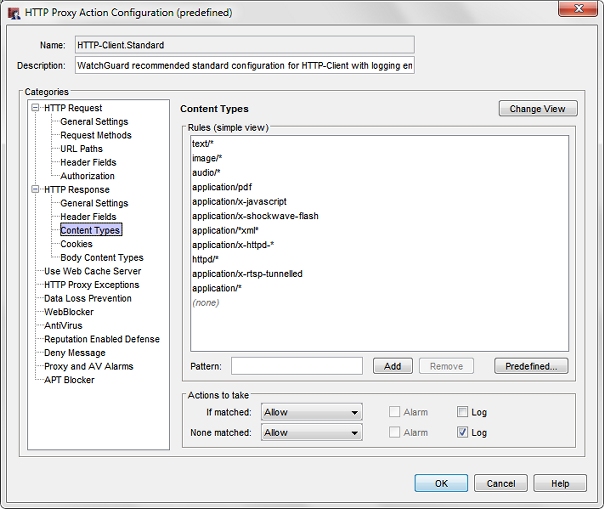This screenshot has width=604, height=509.
Task: Click in the Pattern text field
Action: [296, 366]
